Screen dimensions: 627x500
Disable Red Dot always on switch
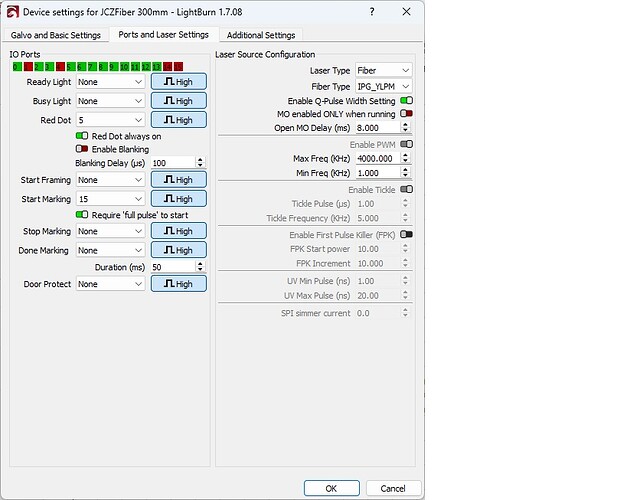[82, 136]
